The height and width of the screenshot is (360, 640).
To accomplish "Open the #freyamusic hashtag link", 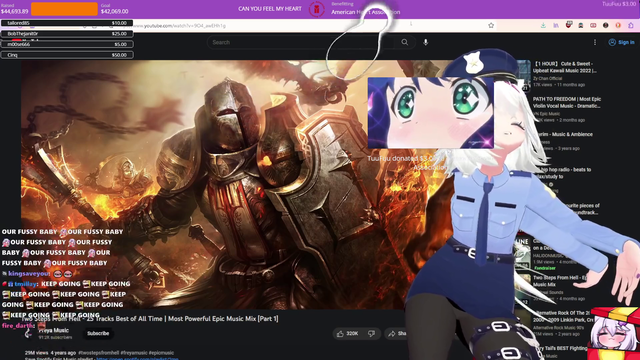I will tap(134, 353).
